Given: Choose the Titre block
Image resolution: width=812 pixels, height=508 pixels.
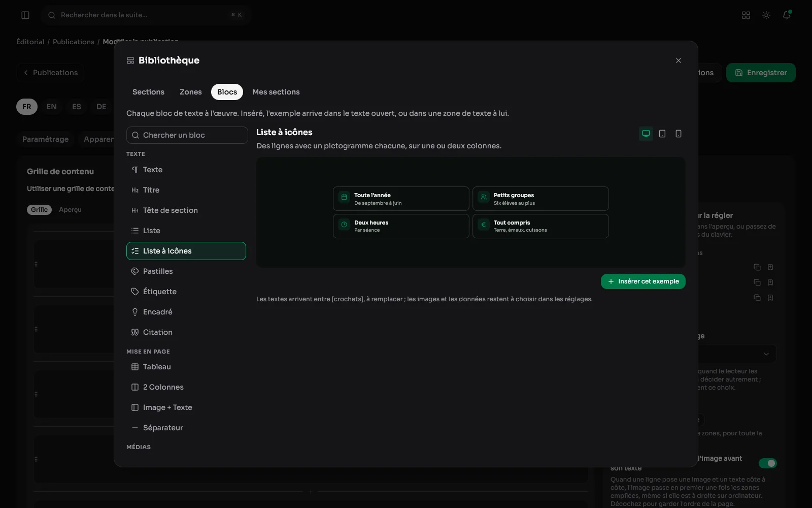Looking at the screenshot, I should click(x=186, y=190).
